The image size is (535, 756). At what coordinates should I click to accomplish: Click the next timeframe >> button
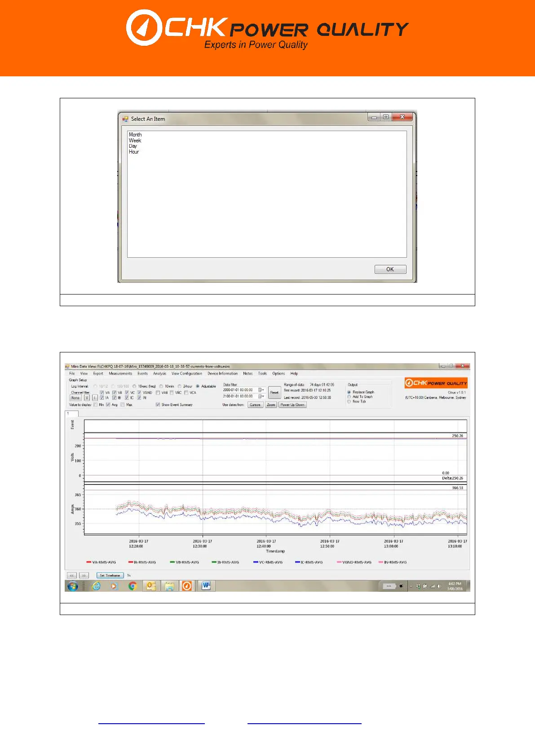point(84,575)
